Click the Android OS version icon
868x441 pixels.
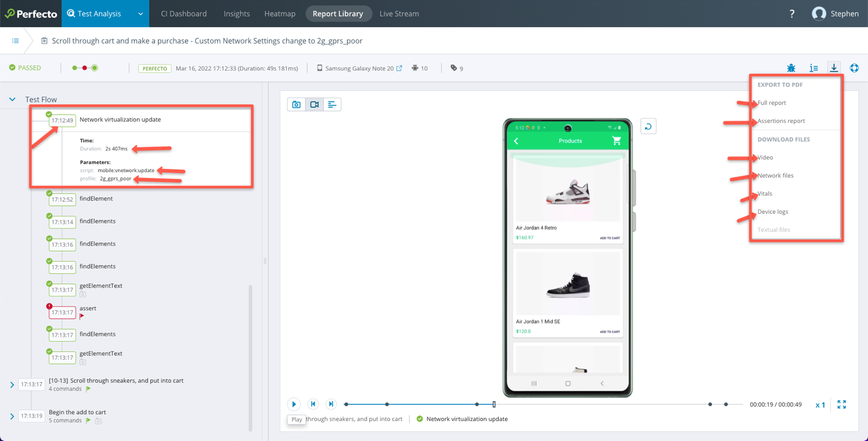tap(415, 68)
